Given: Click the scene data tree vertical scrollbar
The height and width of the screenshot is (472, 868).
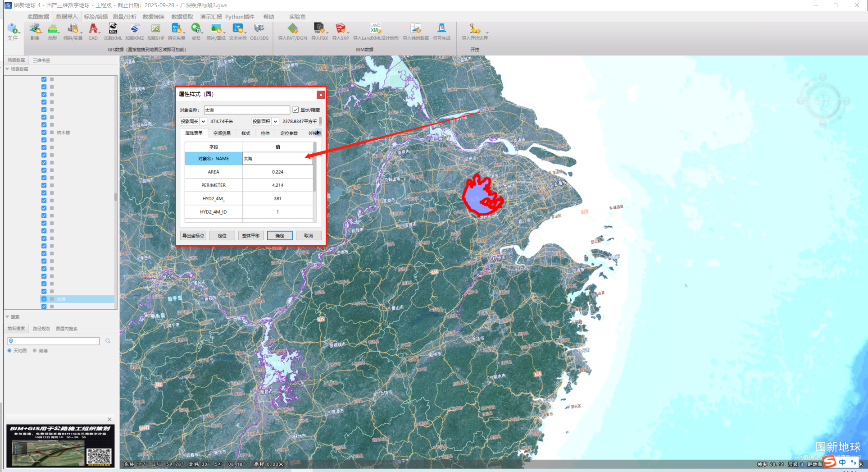Looking at the screenshot, I should [x=116, y=197].
